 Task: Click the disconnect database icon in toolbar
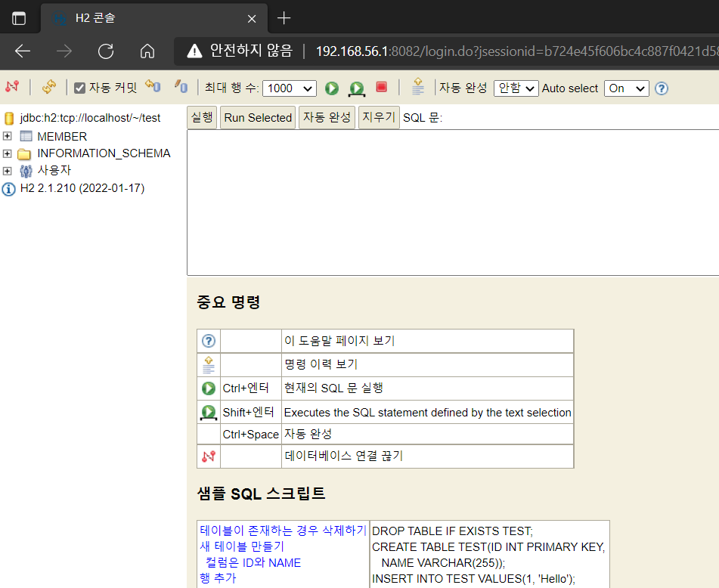(12, 86)
